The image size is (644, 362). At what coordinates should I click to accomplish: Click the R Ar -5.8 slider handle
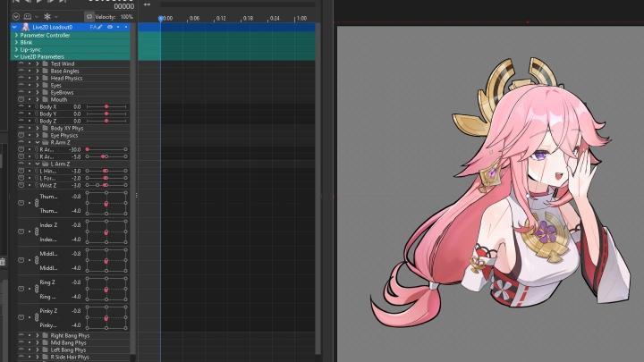[103, 156]
